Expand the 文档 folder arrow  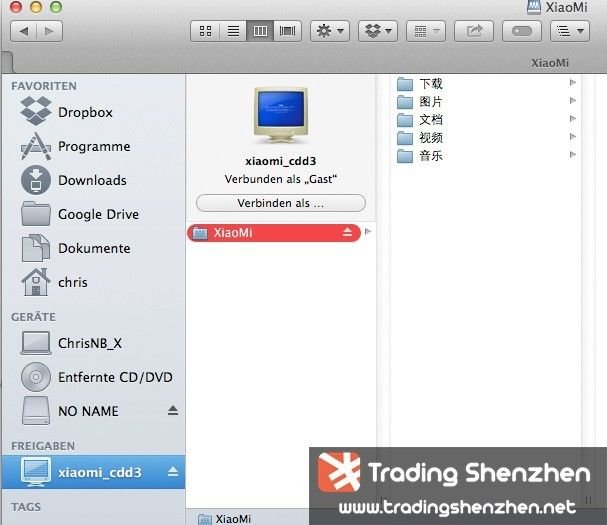[573, 118]
